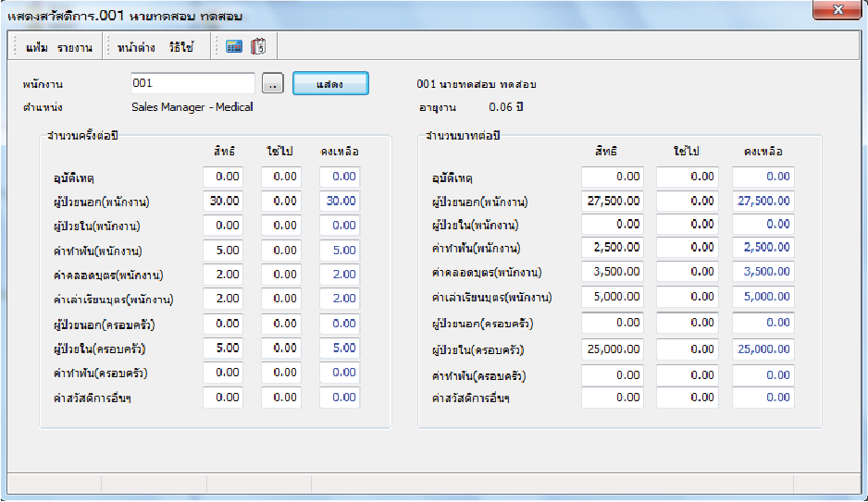Click the 5.00 สิทธิ count for ค่าทำฟัน(พนักงาน)

pos(223,251)
